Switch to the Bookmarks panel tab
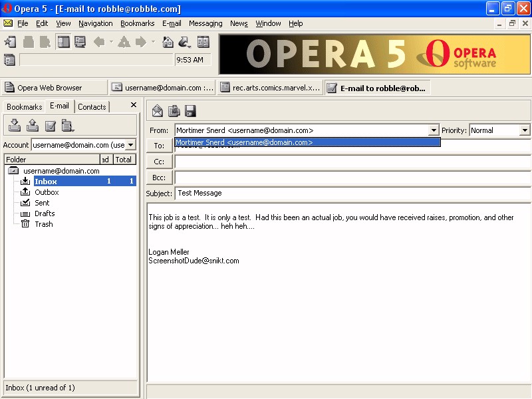The height and width of the screenshot is (399, 532). (x=25, y=107)
